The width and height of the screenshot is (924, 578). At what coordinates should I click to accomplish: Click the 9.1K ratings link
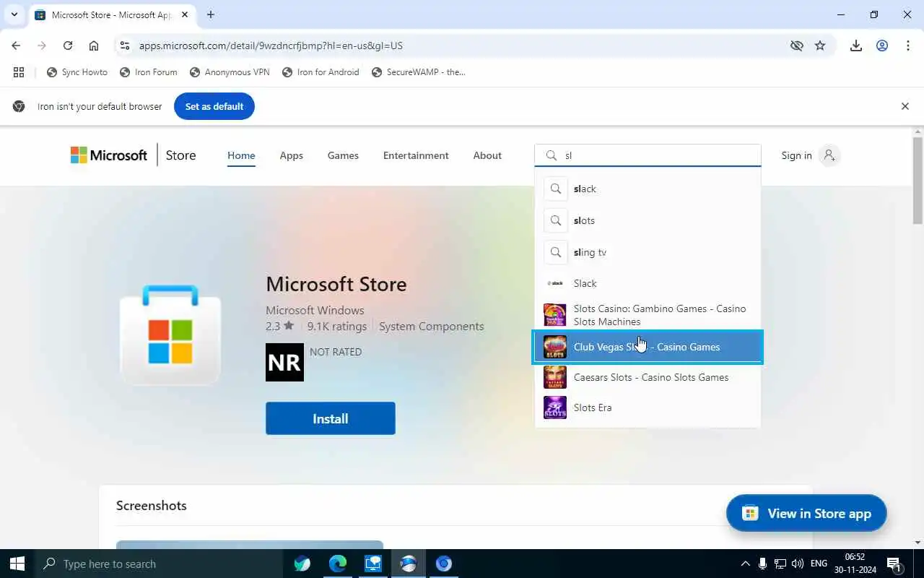tap(336, 327)
